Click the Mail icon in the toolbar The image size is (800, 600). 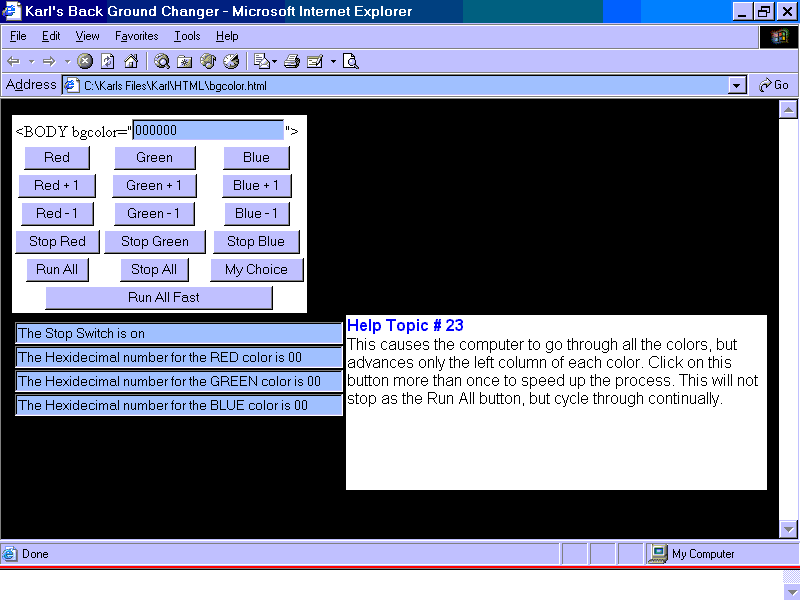(262, 61)
